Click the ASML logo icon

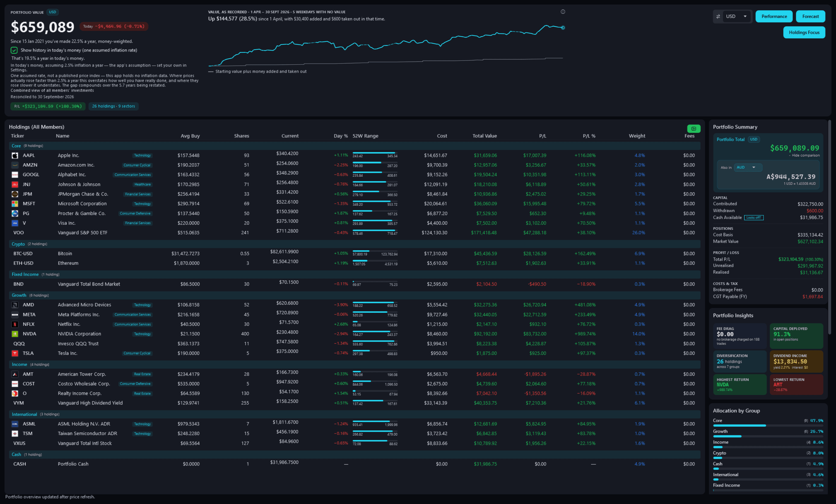[15, 424]
